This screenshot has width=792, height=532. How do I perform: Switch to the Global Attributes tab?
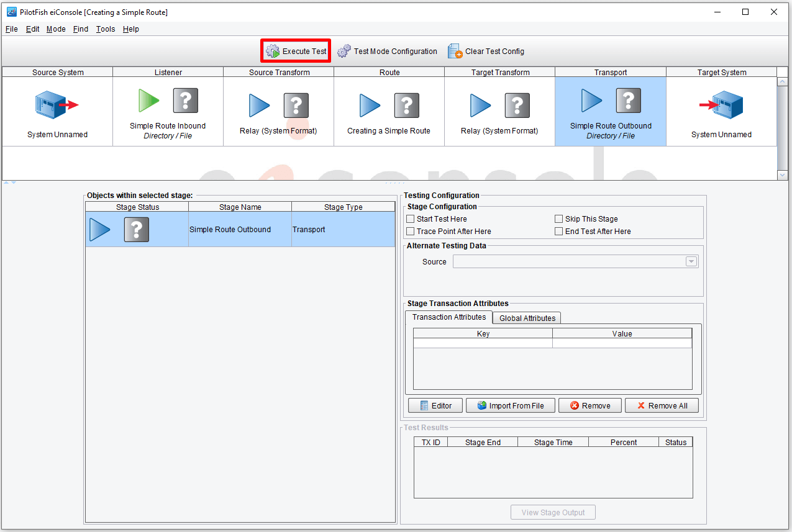[527, 318]
